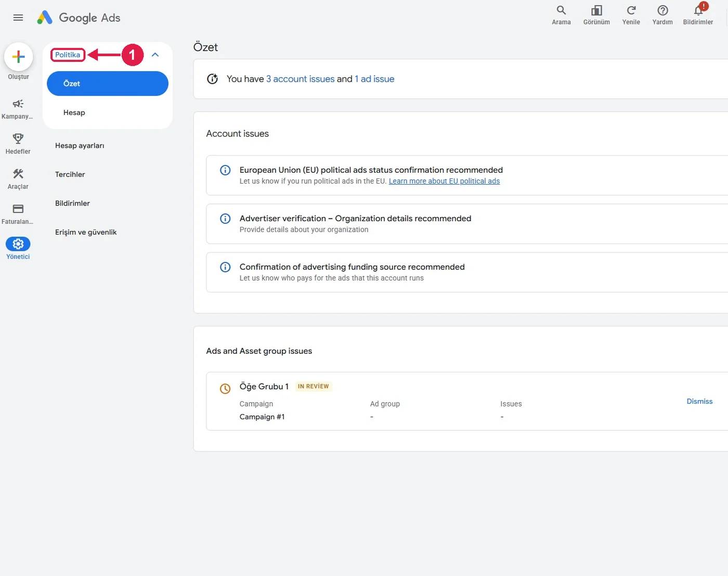Click info icon beside funding source confirmation
Image resolution: width=728 pixels, height=576 pixels.
coord(225,267)
